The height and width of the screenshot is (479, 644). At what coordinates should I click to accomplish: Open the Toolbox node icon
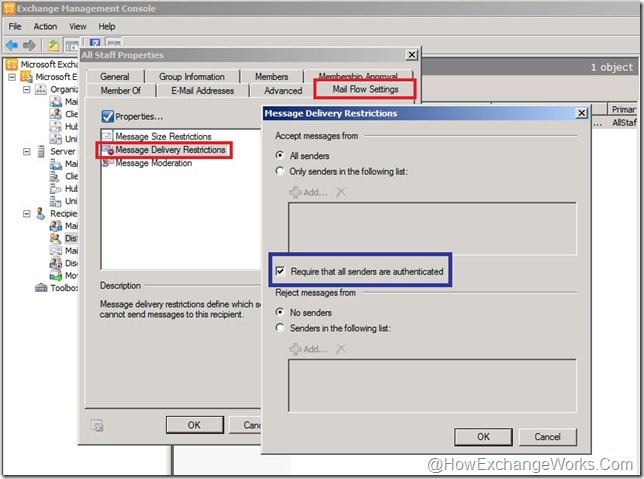pos(41,288)
